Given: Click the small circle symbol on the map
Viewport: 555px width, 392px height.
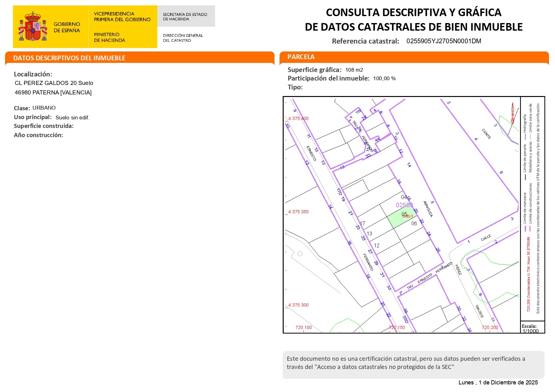Looking at the screenshot, I should click(300, 254).
